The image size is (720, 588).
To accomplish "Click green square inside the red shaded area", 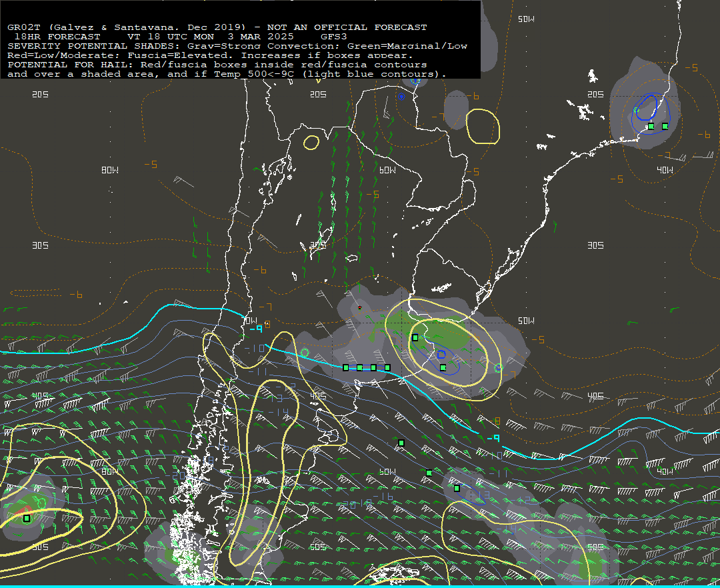I will click(x=27, y=518).
